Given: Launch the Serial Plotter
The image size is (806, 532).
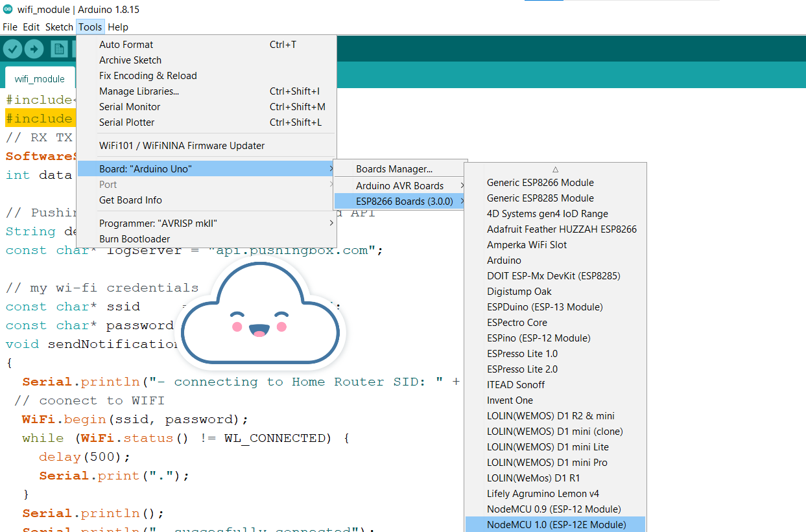Looking at the screenshot, I should click(206, 122).
